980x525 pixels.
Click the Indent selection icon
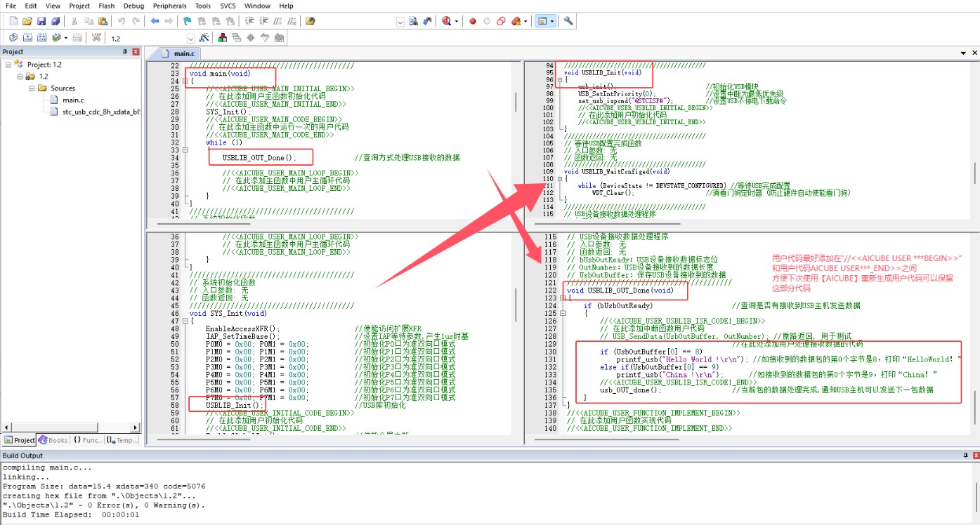pos(251,21)
